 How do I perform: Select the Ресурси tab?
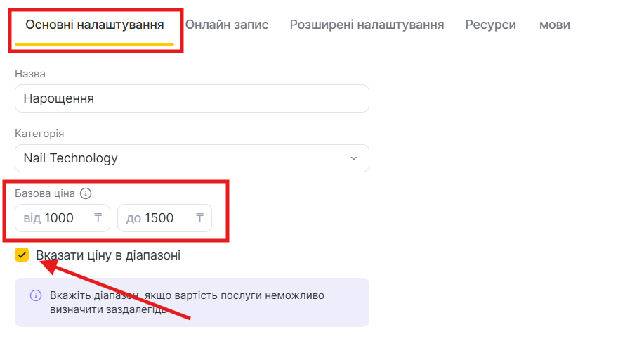pyautogui.click(x=490, y=25)
